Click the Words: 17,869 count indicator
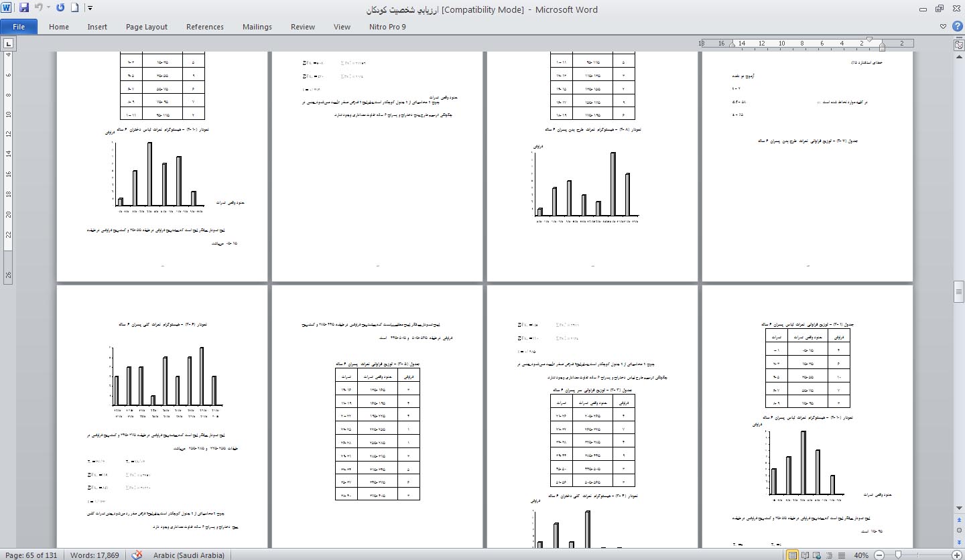Screen dimensions: 965x560 (x=94, y=555)
